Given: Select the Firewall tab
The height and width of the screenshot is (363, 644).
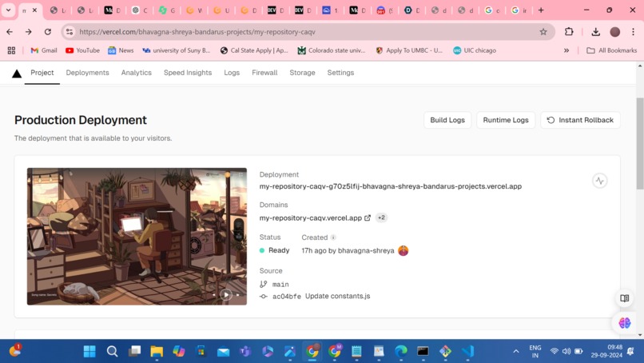Looking at the screenshot, I should pyautogui.click(x=264, y=73).
